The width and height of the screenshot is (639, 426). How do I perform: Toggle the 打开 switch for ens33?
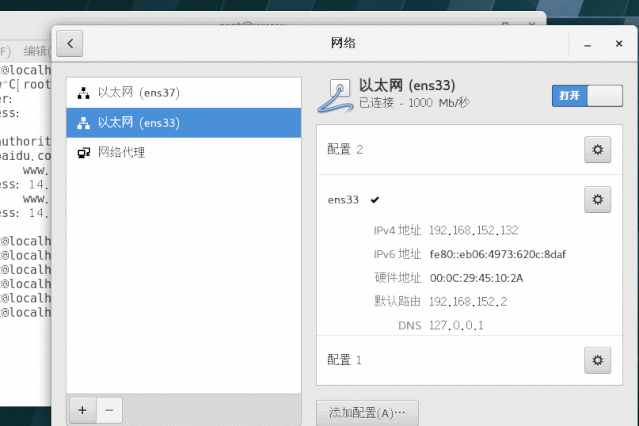585,95
